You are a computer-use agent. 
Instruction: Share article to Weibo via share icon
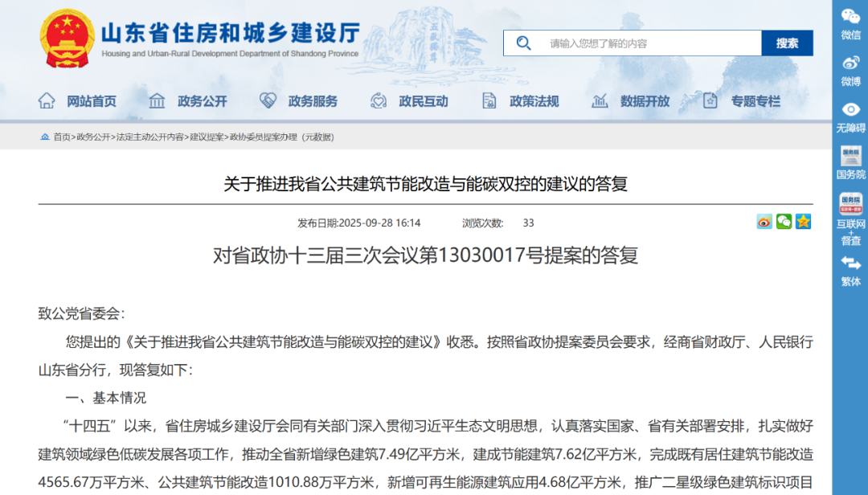(764, 222)
